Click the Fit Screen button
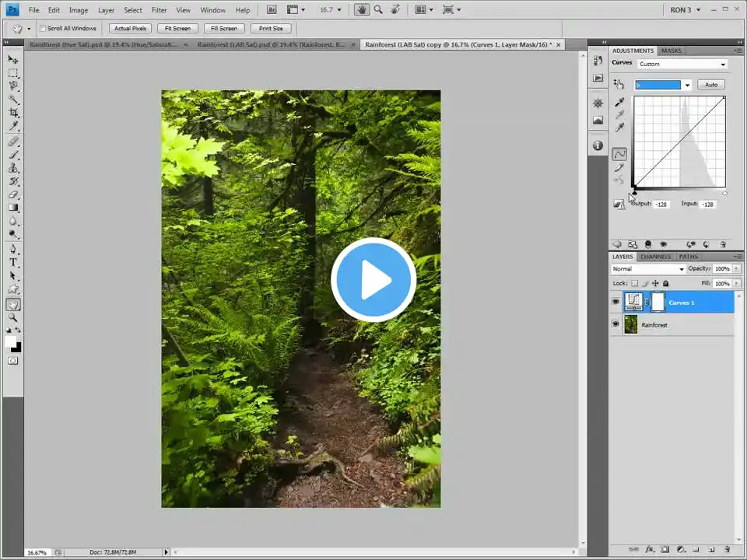Viewport: 747px width, 560px height. tap(177, 29)
